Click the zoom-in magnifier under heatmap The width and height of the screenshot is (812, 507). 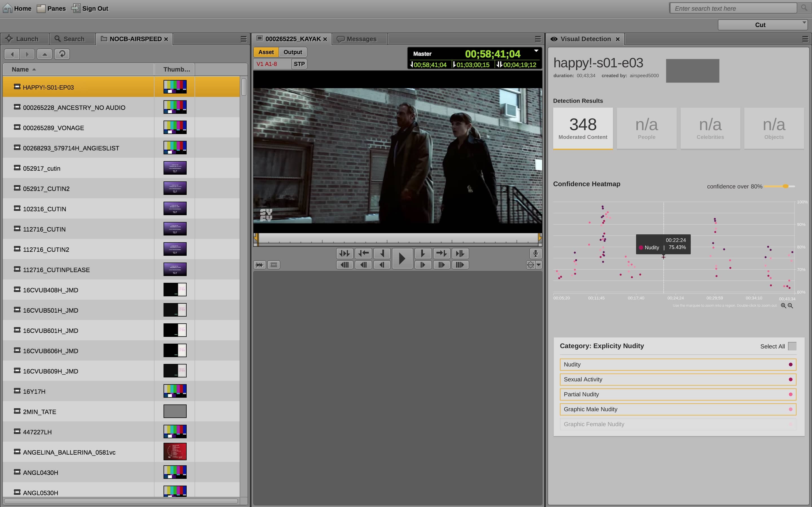(783, 306)
